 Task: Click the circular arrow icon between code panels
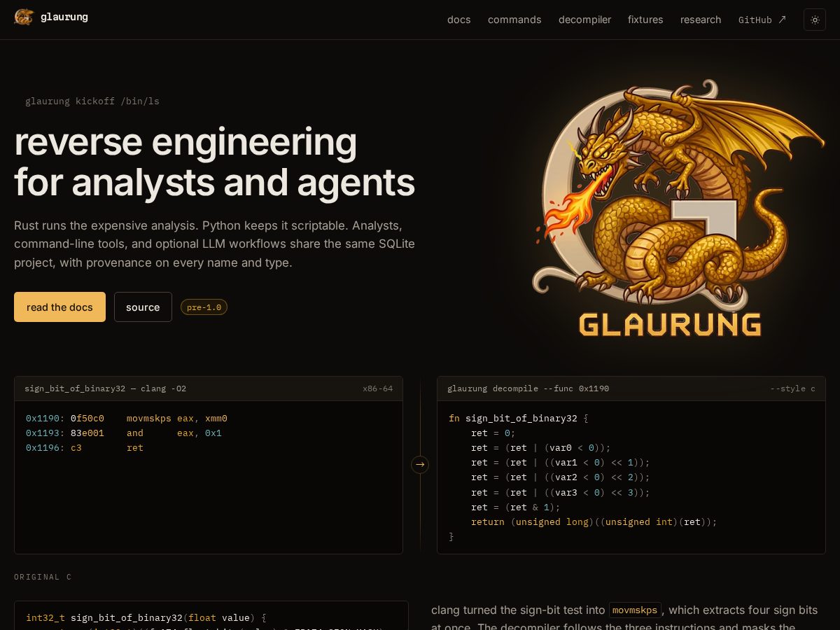(x=420, y=465)
